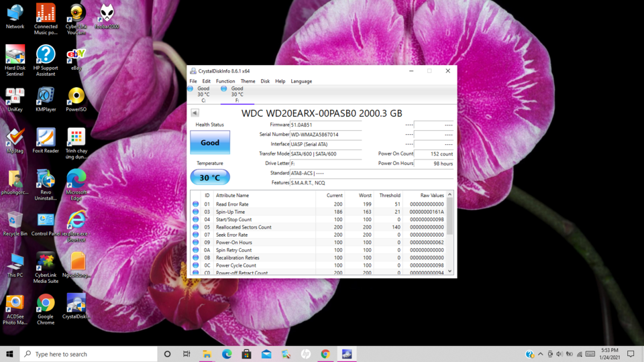Open the Function menu
The width and height of the screenshot is (644, 362).
[225, 81]
